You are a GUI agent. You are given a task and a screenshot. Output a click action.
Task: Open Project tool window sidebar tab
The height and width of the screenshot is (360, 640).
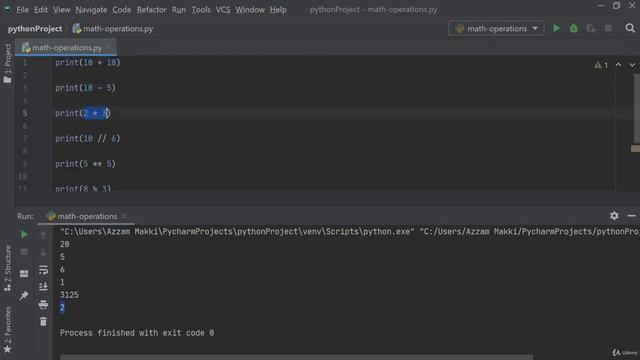click(7, 64)
